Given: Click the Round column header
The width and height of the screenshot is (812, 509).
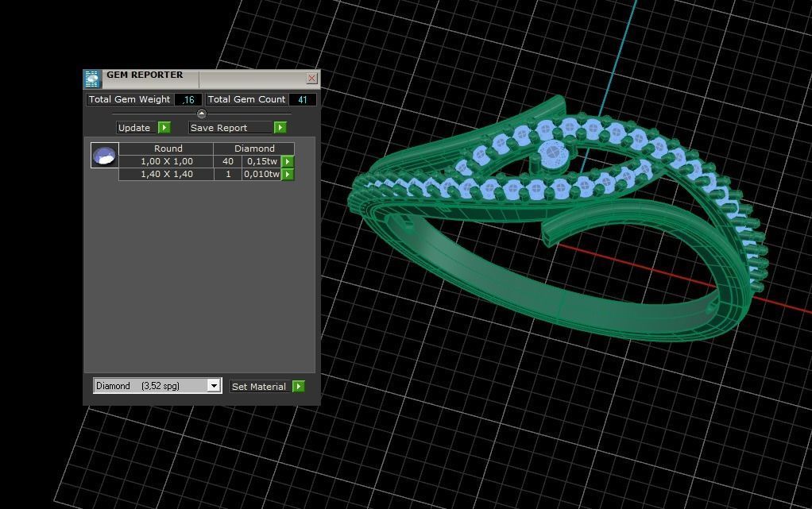Looking at the screenshot, I should 166,148.
